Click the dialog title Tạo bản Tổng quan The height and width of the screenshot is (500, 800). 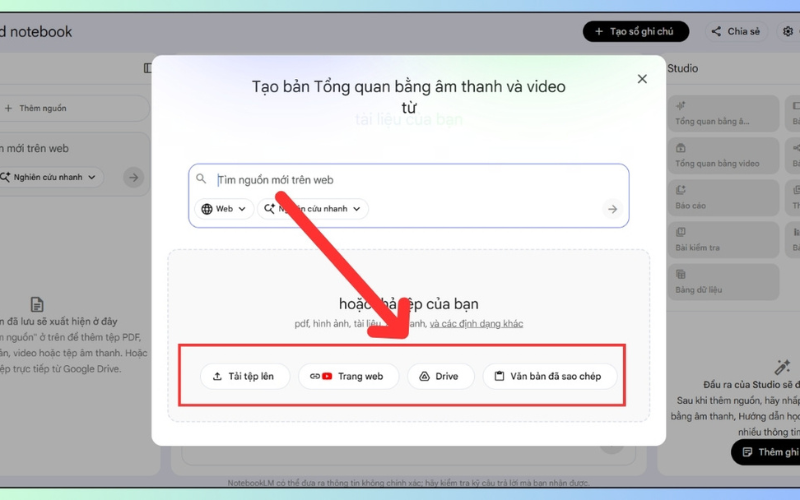[x=409, y=96]
